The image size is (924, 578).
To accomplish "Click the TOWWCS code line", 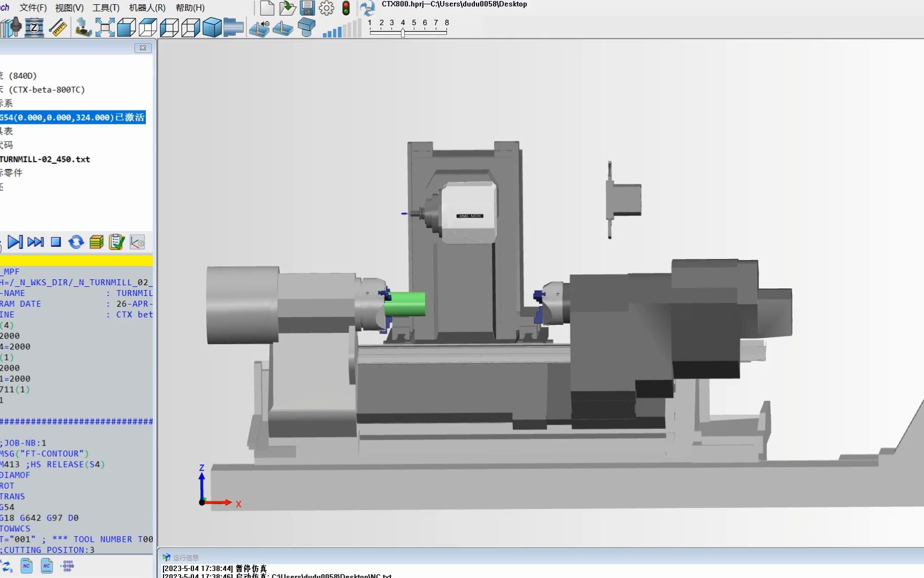I will point(16,529).
